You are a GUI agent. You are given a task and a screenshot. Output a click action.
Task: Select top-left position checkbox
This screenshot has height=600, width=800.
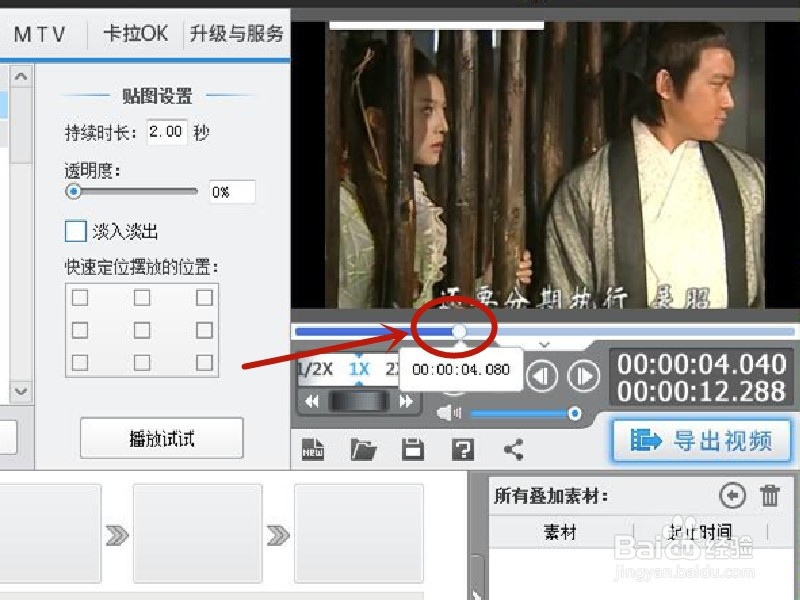click(80, 297)
